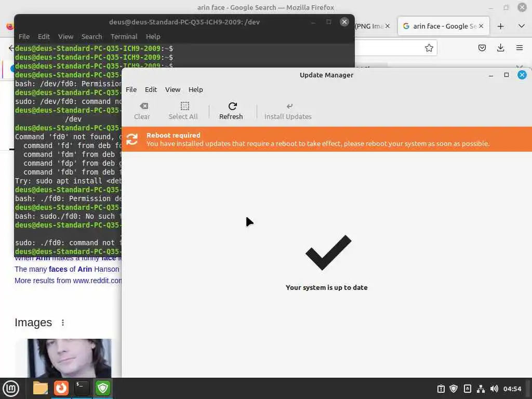Image resolution: width=532 pixels, height=399 pixels.
Task: Open the View menu in Update Manager
Action: pyautogui.click(x=172, y=89)
